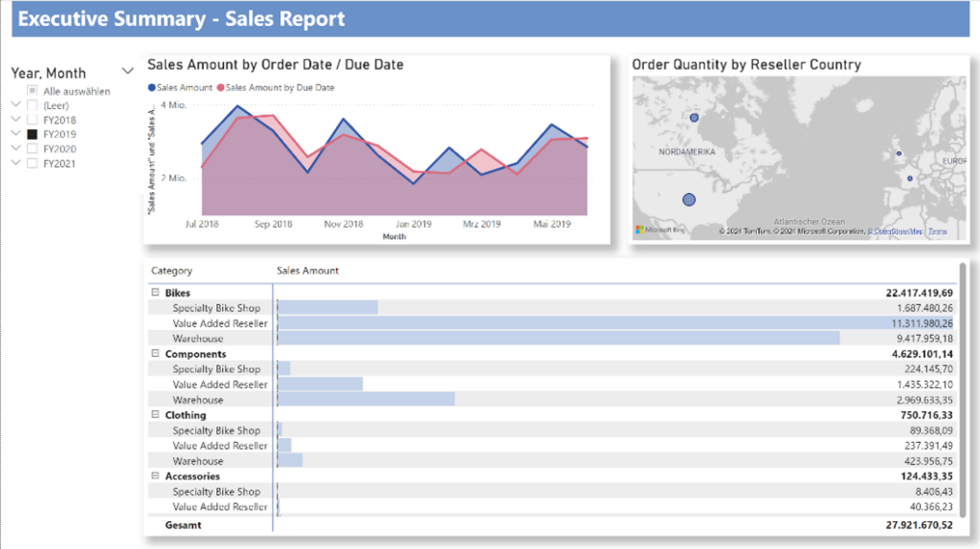Click the map bubble over Canada

[x=694, y=118]
